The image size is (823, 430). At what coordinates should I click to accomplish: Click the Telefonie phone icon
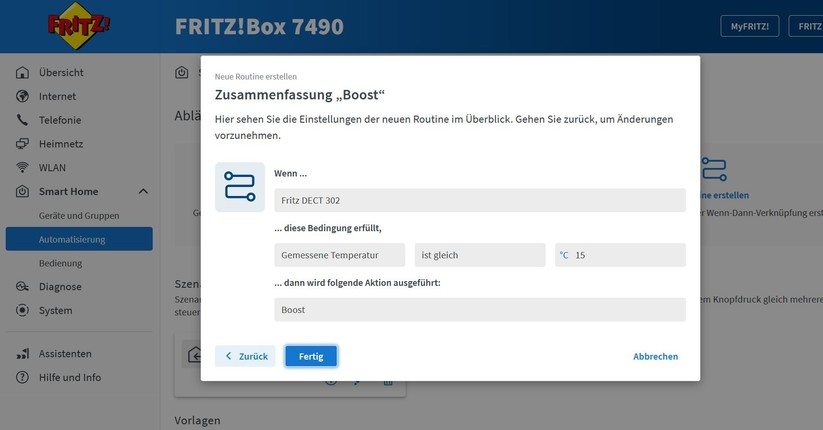[x=22, y=120]
